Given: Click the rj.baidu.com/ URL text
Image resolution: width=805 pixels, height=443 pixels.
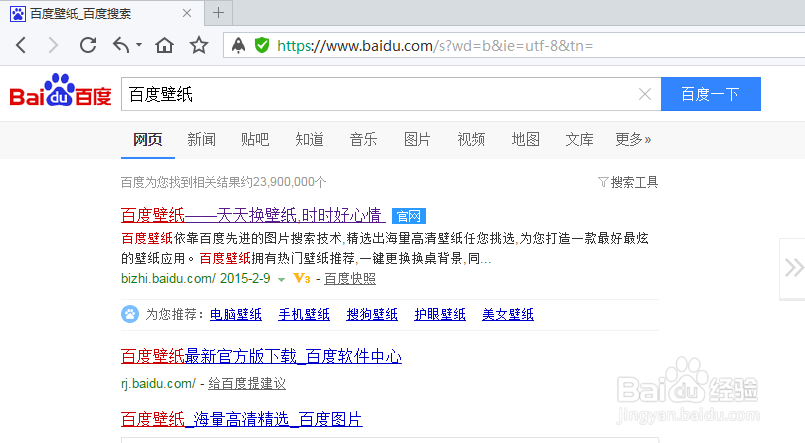Looking at the screenshot, I should point(158,383).
